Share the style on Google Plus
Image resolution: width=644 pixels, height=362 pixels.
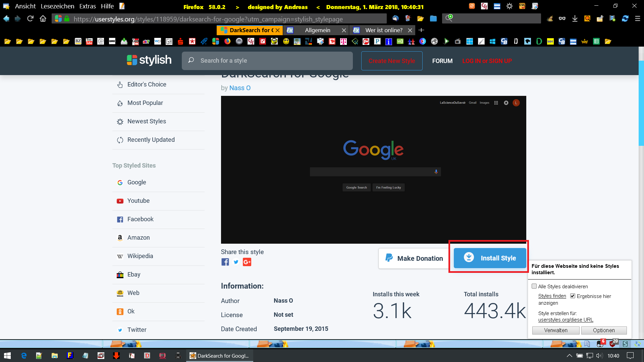[247, 262]
